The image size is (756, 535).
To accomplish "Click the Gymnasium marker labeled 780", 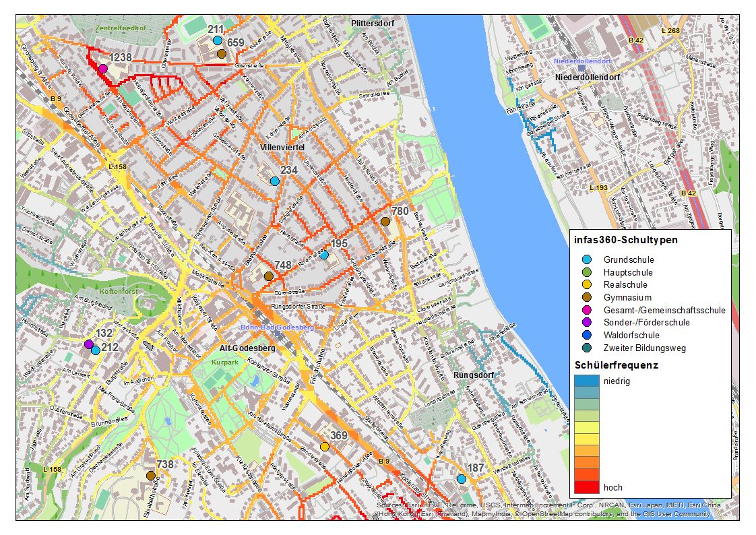I will pyautogui.click(x=385, y=222).
